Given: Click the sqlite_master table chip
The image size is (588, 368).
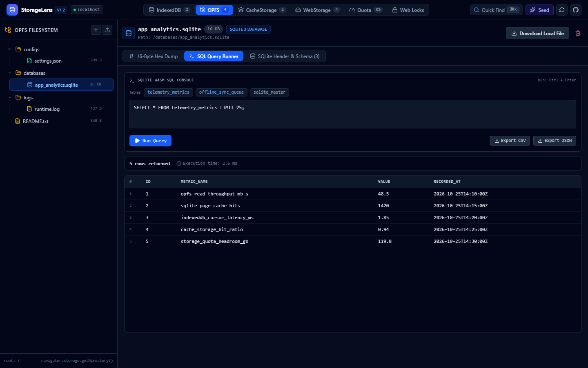Looking at the screenshot, I should (269, 92).
